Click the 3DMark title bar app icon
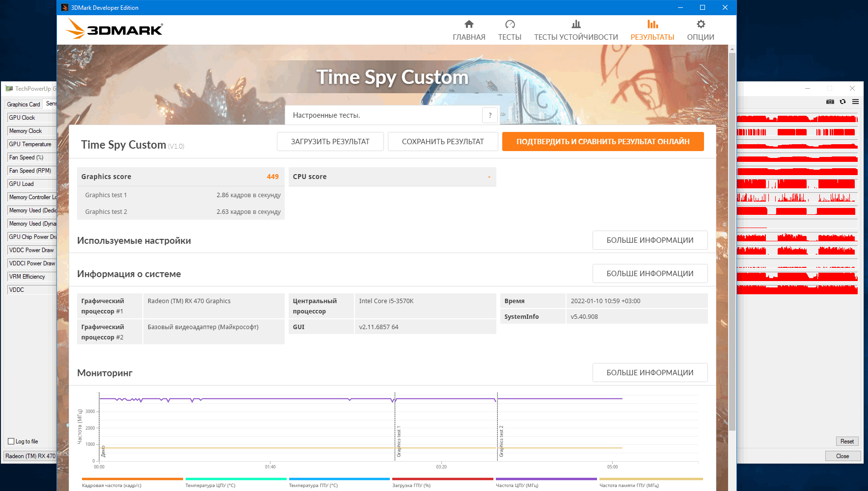 pos(64,7)
